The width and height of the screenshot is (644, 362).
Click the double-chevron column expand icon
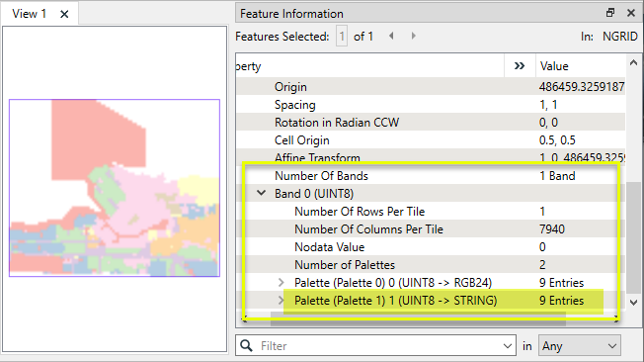(520, 66)
